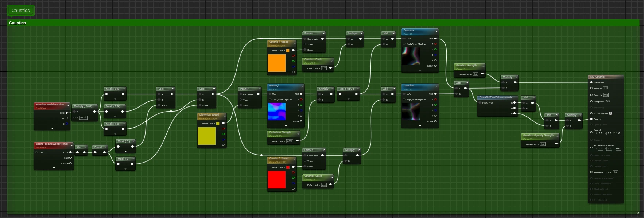Click the Apply View MipBias pin on Param_1
Viewport: 644px width, 218px height.
[x=270, y=100]
